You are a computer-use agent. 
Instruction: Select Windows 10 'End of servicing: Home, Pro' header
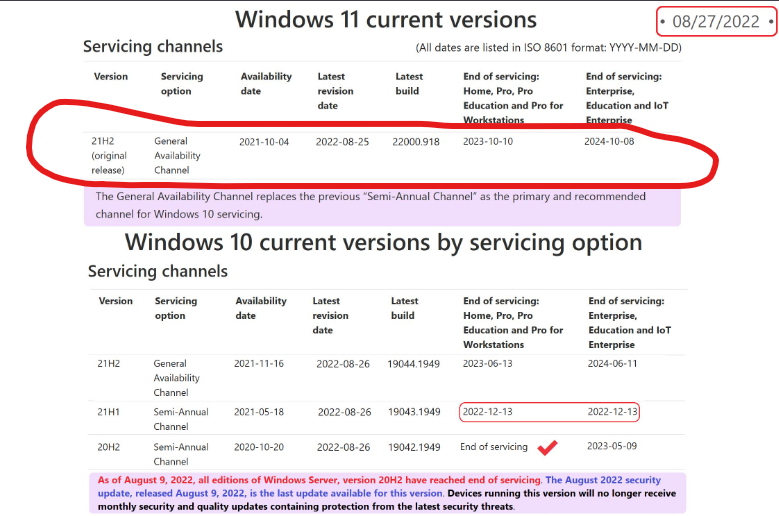coord(513,322)
